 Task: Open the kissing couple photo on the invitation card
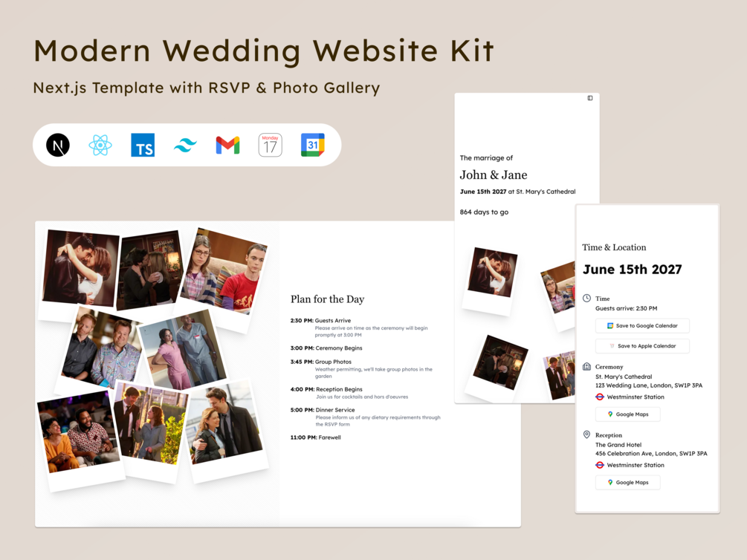click(x=492, y=273)
